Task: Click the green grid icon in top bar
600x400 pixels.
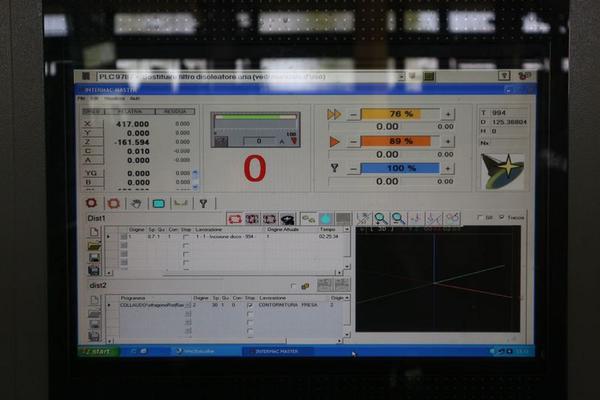Action: coord(429,77)
